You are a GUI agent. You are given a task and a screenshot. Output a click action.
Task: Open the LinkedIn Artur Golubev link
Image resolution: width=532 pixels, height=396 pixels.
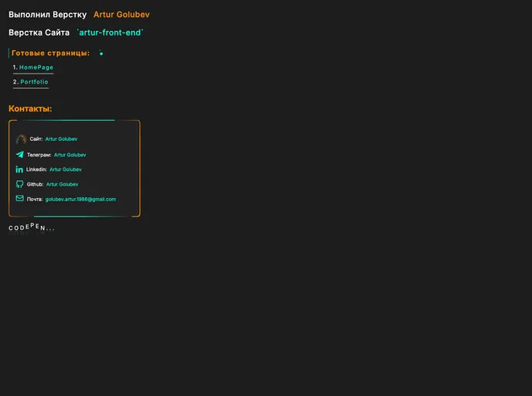66,169
